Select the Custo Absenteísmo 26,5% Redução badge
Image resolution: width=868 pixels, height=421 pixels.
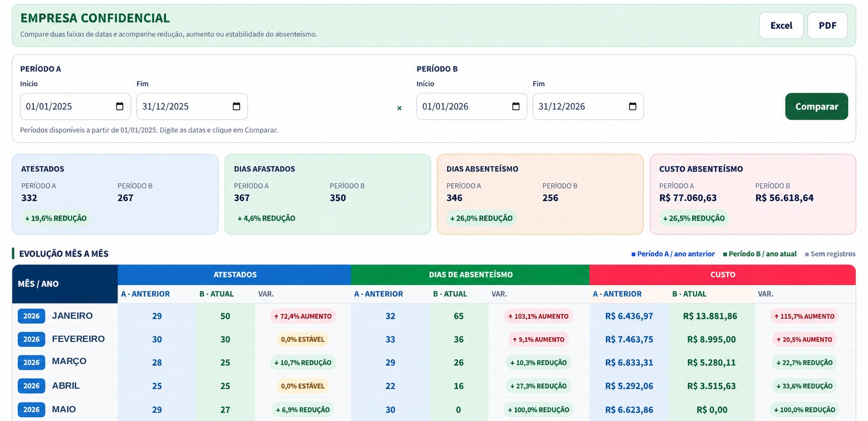tap(694, 218)
